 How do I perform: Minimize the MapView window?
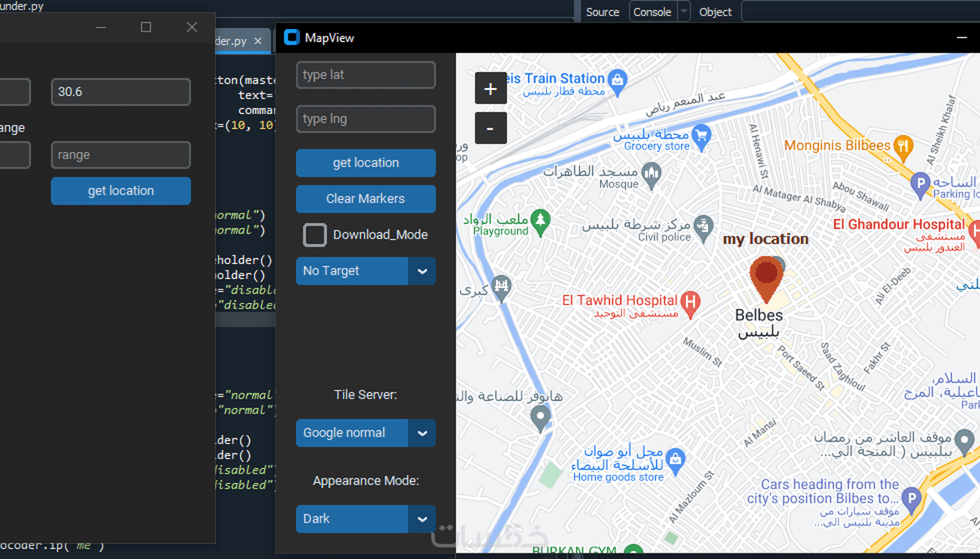962,37
